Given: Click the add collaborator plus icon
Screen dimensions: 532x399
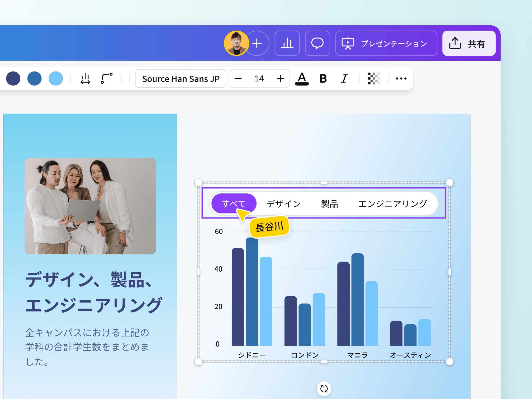Looking at the screenshot, I should tap(257, 43).
